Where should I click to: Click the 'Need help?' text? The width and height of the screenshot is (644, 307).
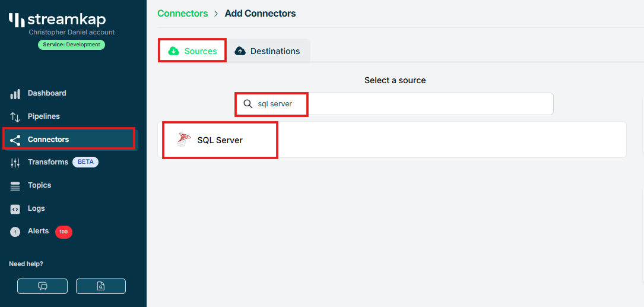pyautogui.click(x=26, y=264)
